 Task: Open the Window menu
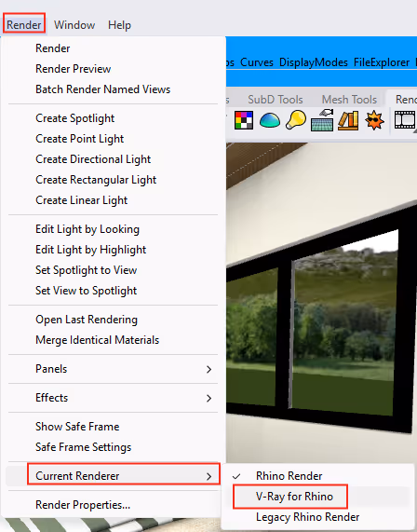click(x=74, y=25)
